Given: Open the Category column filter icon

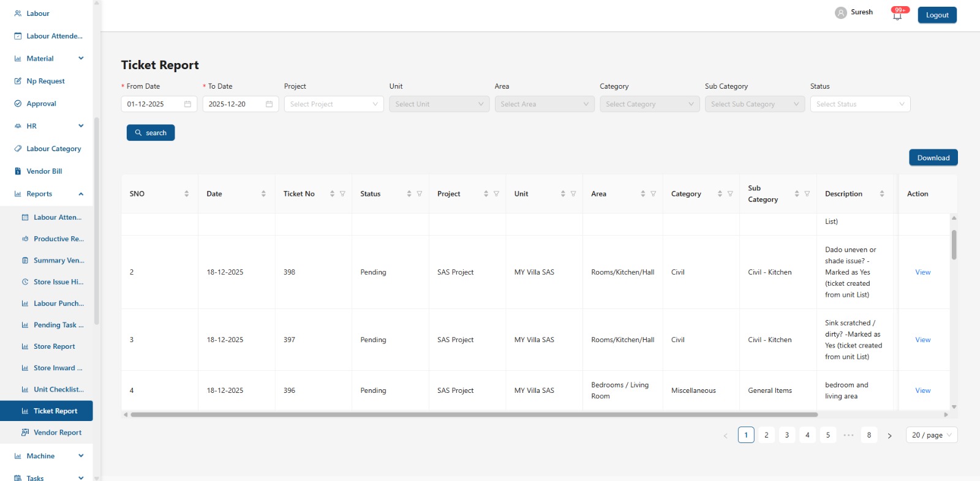Looking at the screenshot, I should click(730, 194).
